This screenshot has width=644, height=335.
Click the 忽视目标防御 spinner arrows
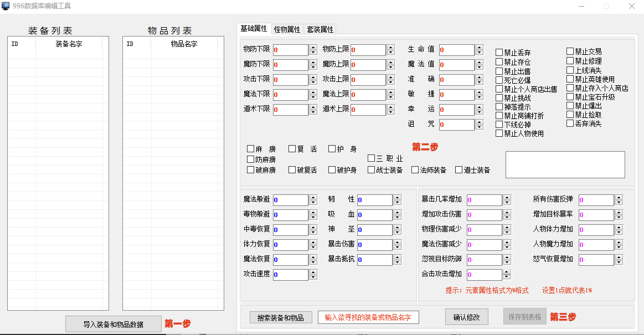[x=507, y=260]
